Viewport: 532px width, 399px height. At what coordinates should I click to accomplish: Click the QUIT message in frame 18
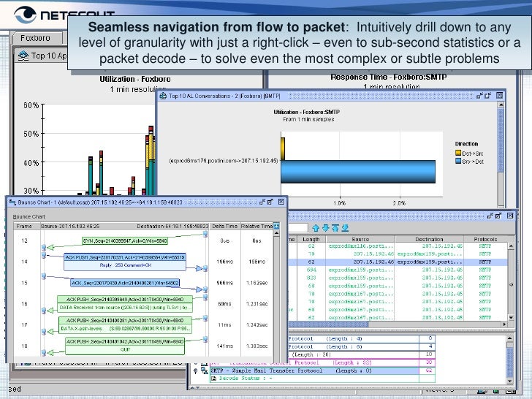125,349
